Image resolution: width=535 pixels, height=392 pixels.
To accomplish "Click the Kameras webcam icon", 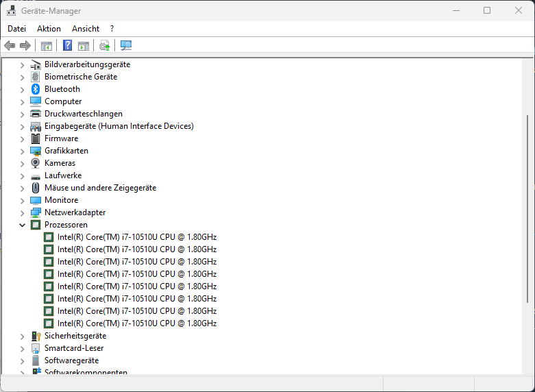I will tap(36, 163).
